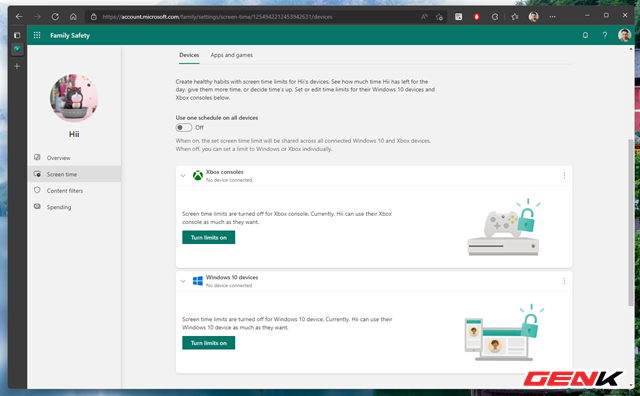Open Content filters in sidebar
640x396 pixels.
point(74,191)
